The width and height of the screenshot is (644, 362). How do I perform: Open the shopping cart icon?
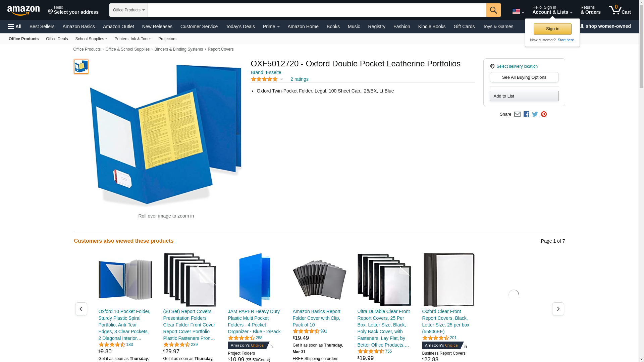click(x=620, y=10)
